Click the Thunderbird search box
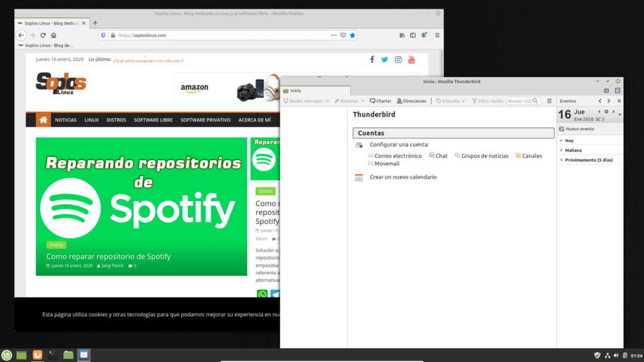The height and width of the screenshot is (362, 644). click(523, 101)
